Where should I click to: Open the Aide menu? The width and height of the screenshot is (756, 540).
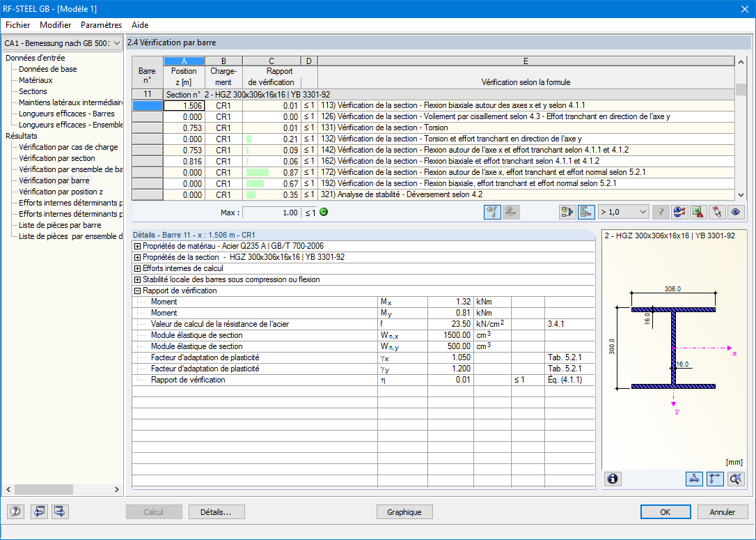click(140, 25)
